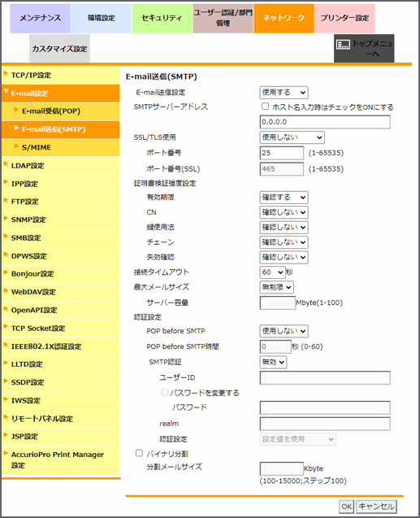Open OpenAPI設定 in the sidebar
The height and width of the screenshot is (518, 420).
tap(61, 310)
